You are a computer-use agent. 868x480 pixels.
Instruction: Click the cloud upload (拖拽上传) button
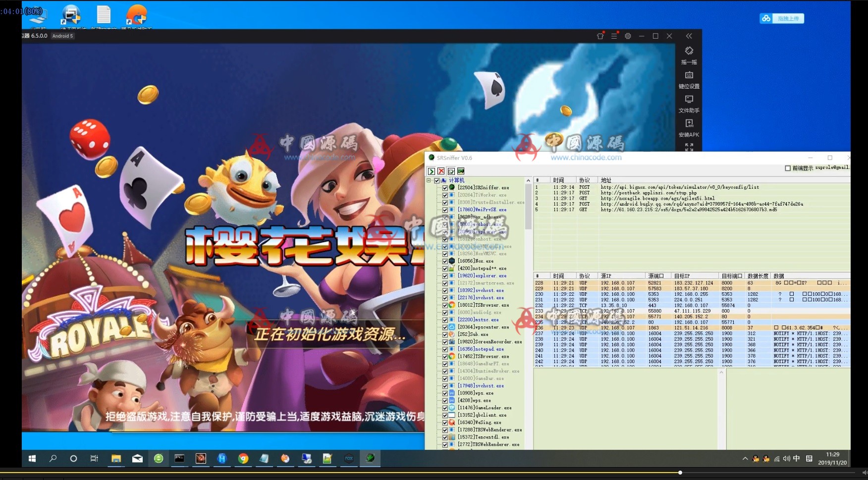pos(782,18)
